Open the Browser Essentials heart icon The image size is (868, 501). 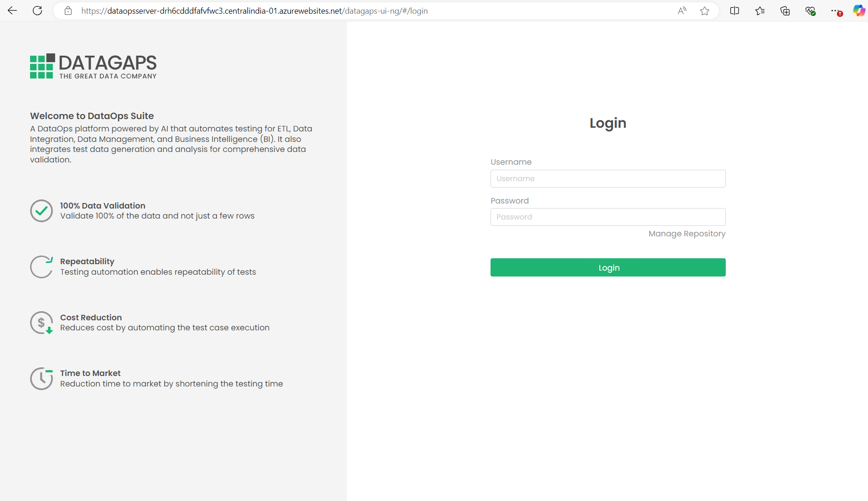point(810,10)
